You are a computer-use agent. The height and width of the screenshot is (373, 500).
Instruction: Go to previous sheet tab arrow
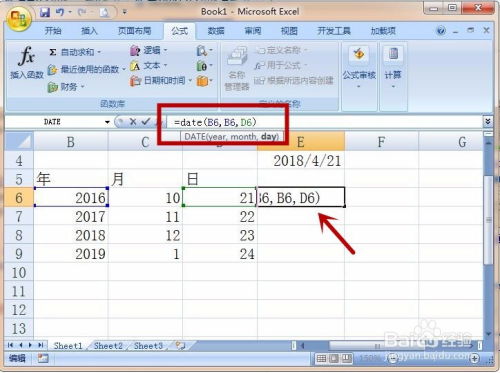tap(21, 345)
